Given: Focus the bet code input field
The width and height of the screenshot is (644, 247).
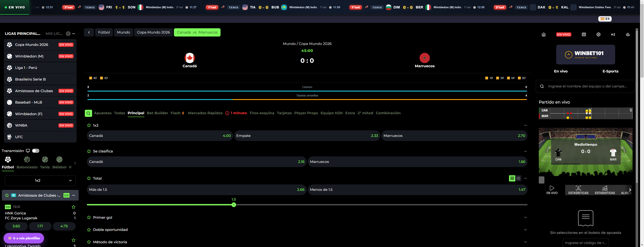Looking at the screenshot, I should coord(585,243).
